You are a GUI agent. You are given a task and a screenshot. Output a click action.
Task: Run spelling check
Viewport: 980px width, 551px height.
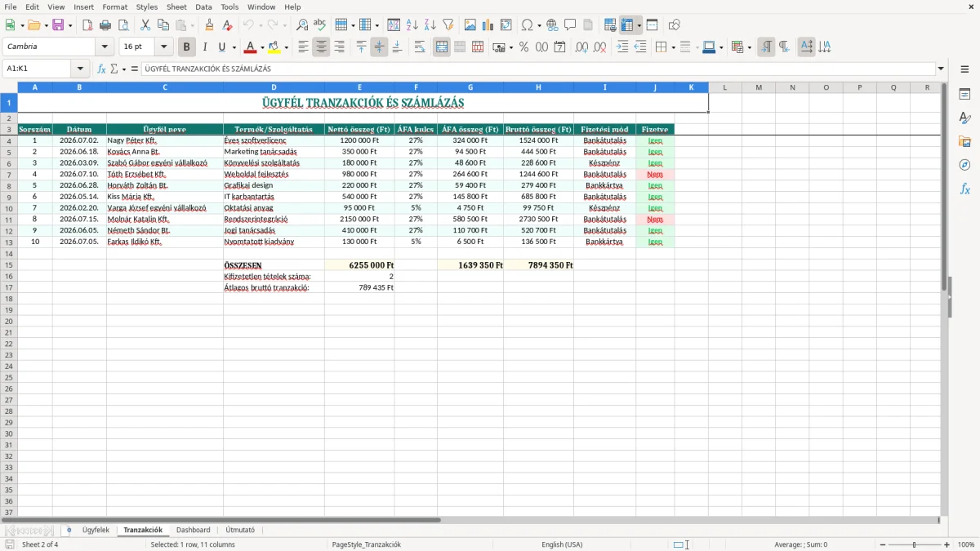320,25
